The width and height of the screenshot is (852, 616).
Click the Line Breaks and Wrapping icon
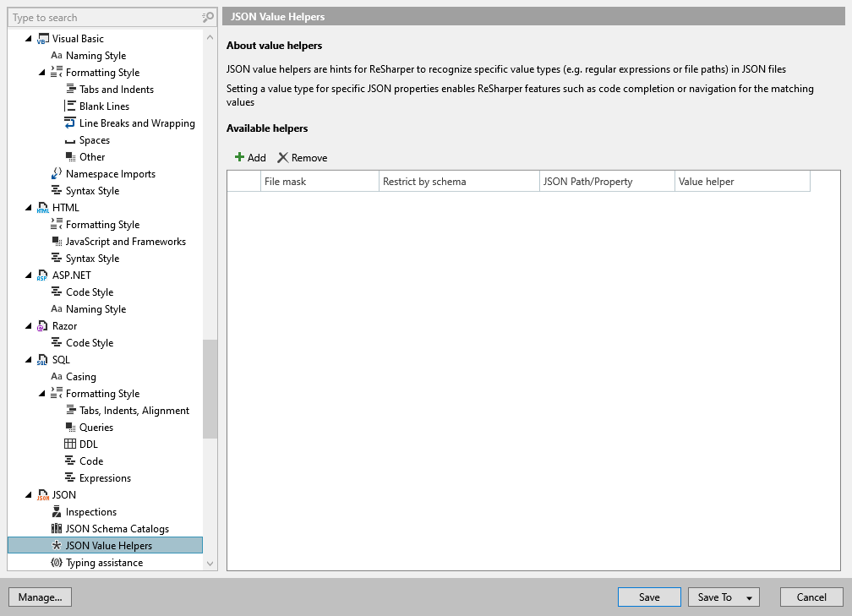70,123
